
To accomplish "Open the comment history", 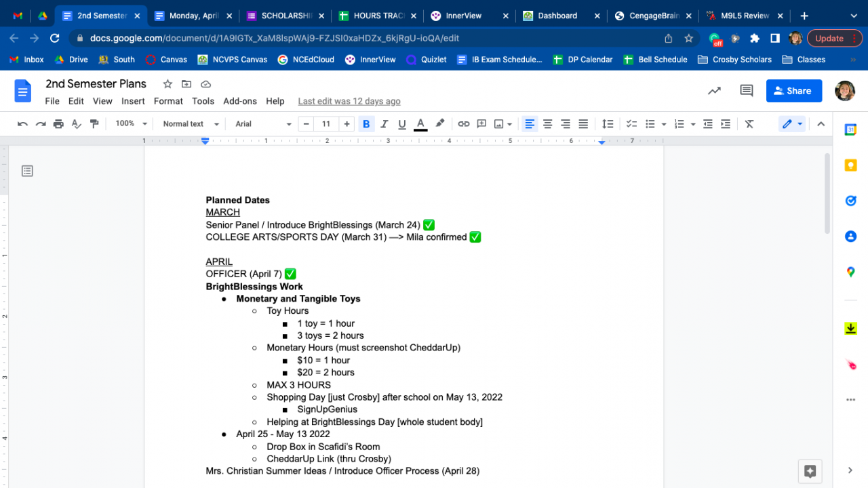I will coord(747,91).
